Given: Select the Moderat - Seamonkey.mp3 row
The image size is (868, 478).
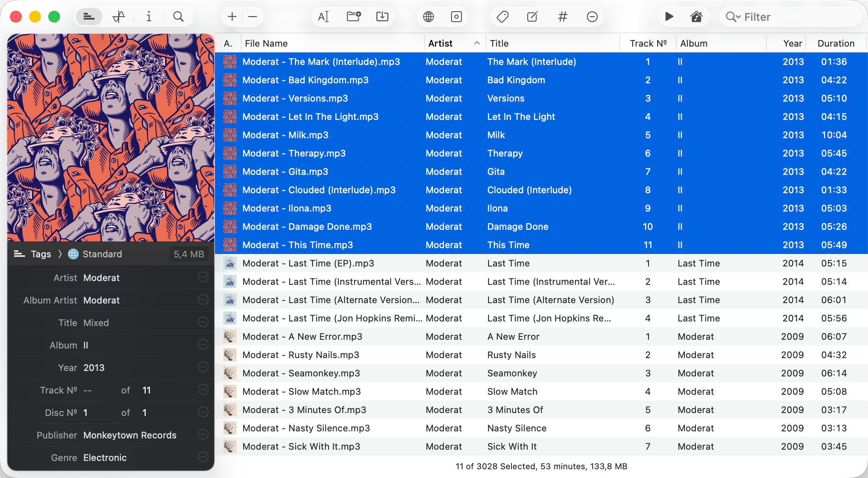Looking at the screenshot, I should (301, 373).
